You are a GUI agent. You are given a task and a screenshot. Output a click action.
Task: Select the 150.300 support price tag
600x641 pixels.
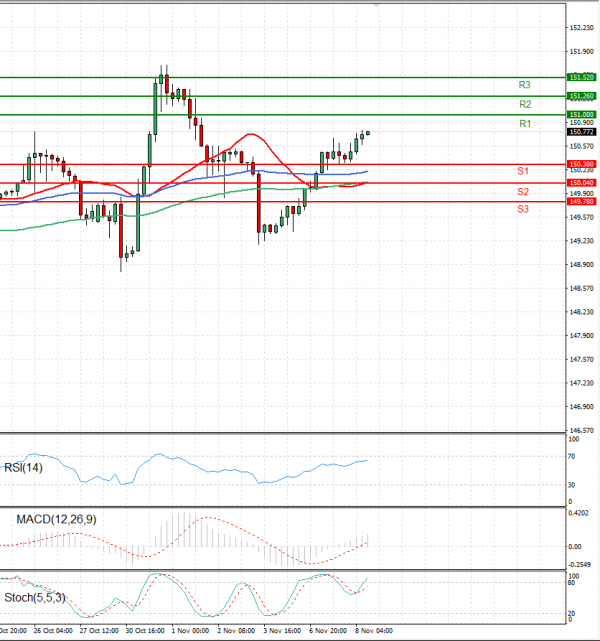coord(581,164)
